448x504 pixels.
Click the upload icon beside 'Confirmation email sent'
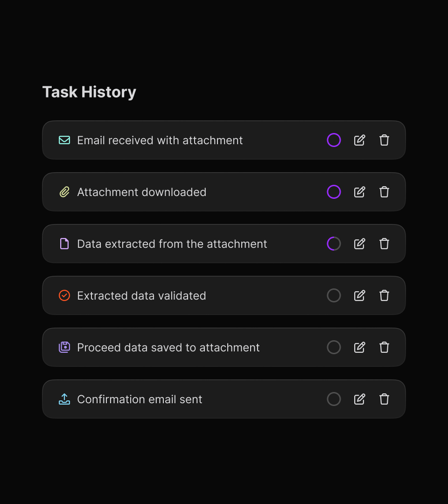[64, 399]
